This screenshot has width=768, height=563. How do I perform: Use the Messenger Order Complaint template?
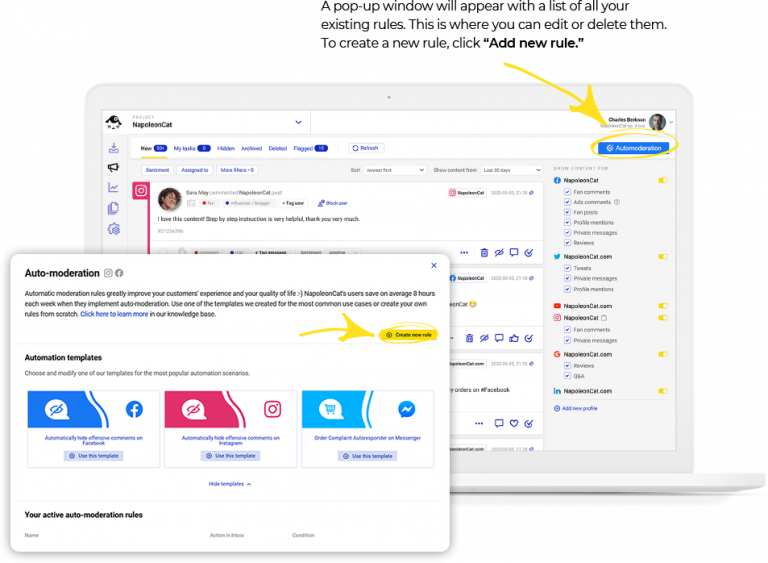click(x=367, y=456)
